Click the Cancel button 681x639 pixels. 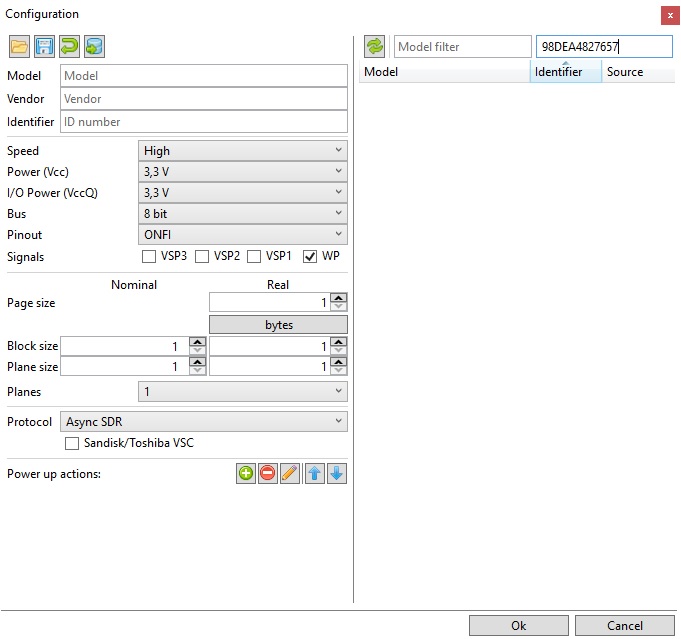(625, 626)
